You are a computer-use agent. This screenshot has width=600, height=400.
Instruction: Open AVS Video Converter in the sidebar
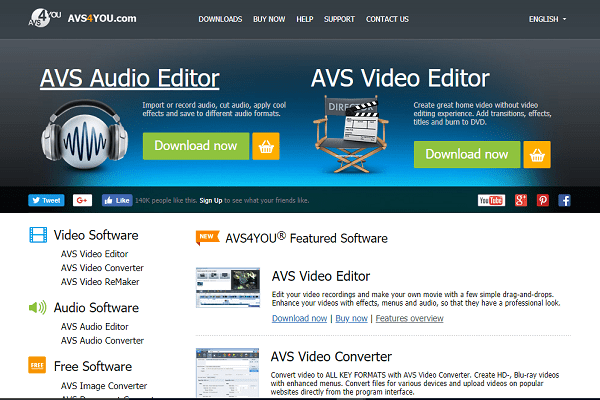click(102, 268)
